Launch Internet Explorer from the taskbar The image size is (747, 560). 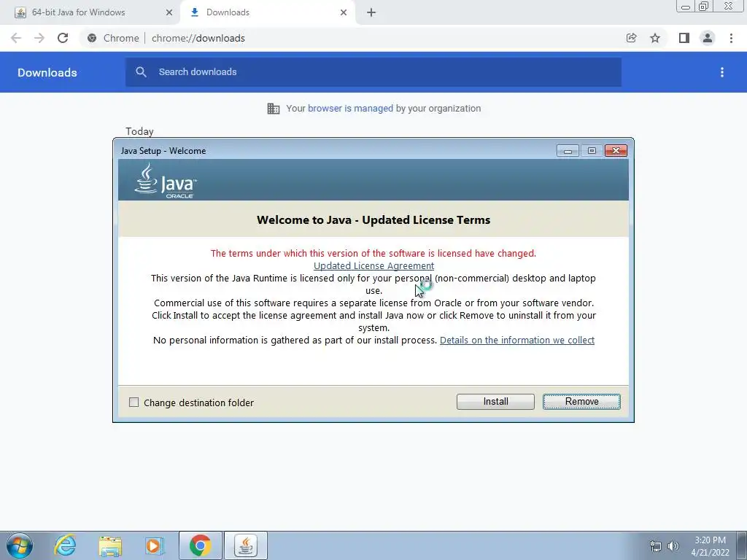pos(65,545)
